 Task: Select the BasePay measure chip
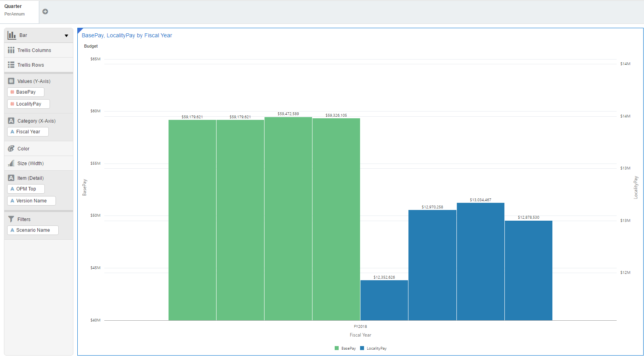point(26,92)
